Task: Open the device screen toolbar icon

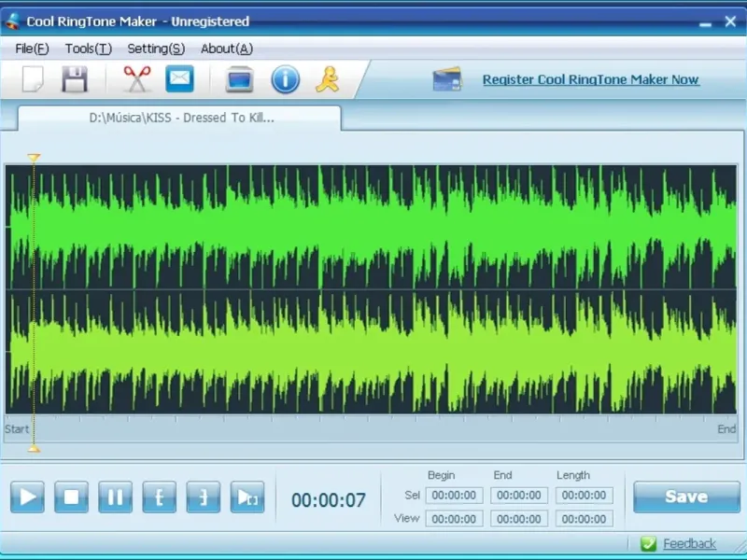Action: 239,79
